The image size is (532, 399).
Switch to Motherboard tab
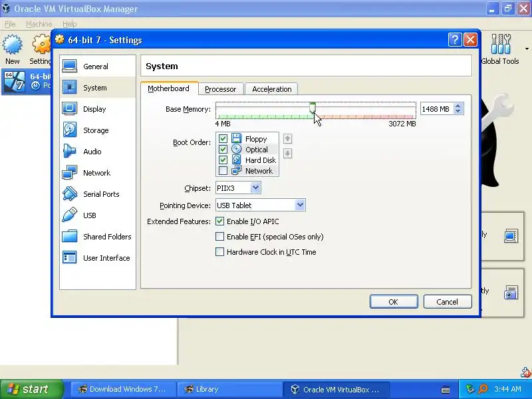tap(169, 88)
